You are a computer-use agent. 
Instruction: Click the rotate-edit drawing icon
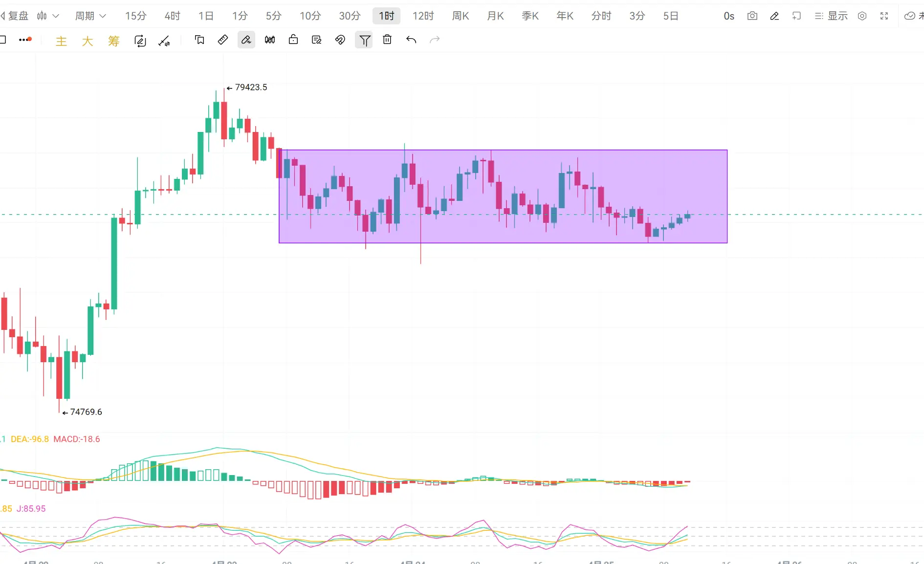click(x=140, y=41)
